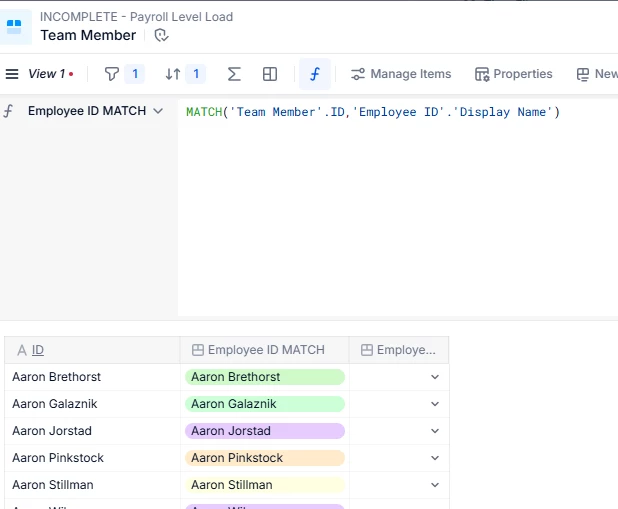The image size is (618, 509).
Task: Open the filter funnel icon
Action: pos(112,74)
